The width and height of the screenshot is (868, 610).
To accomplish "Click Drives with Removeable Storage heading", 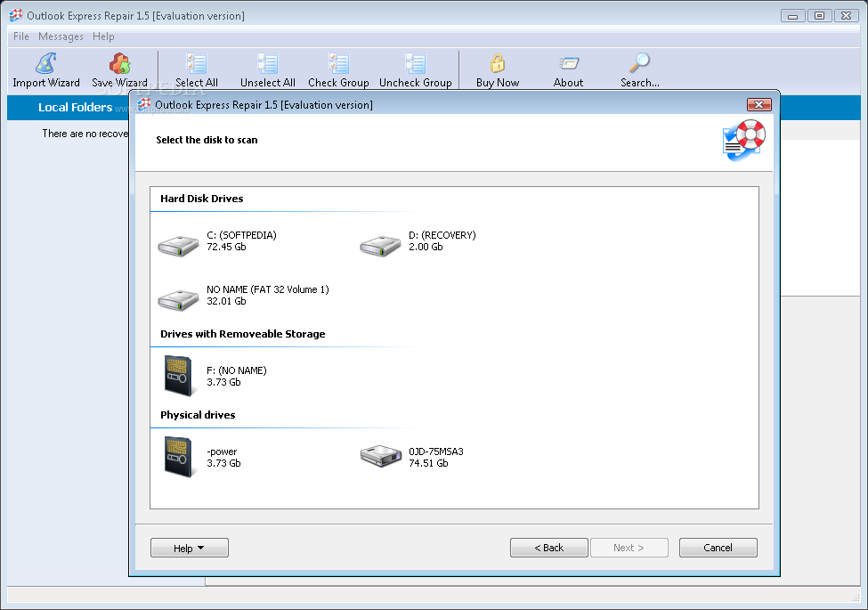I will click(x=242, y=334).
